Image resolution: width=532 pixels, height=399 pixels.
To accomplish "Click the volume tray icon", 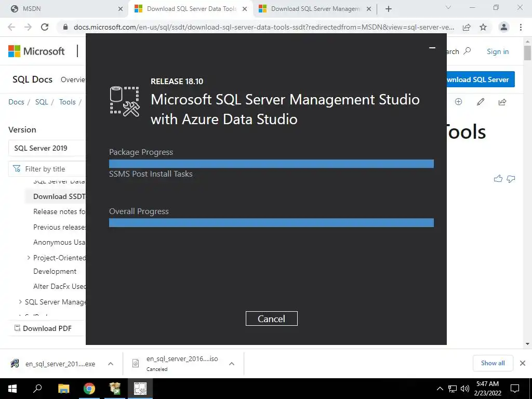I will click(x=465, y=389).
